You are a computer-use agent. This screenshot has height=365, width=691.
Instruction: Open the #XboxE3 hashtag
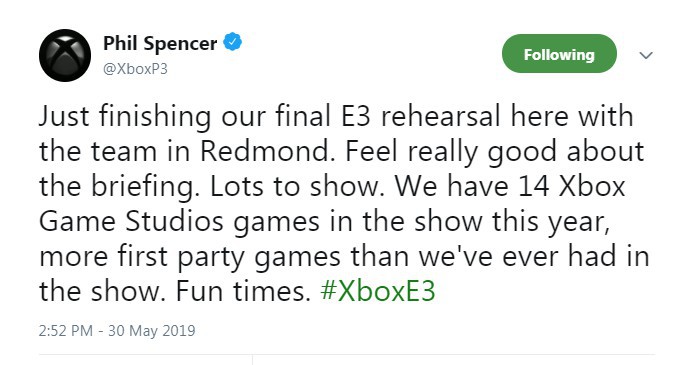tap(378, 291)
